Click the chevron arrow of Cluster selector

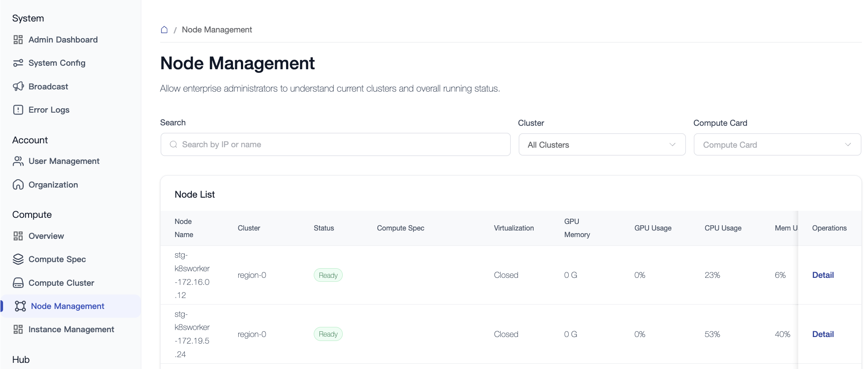pyautogui.click(x=672, y=145)
